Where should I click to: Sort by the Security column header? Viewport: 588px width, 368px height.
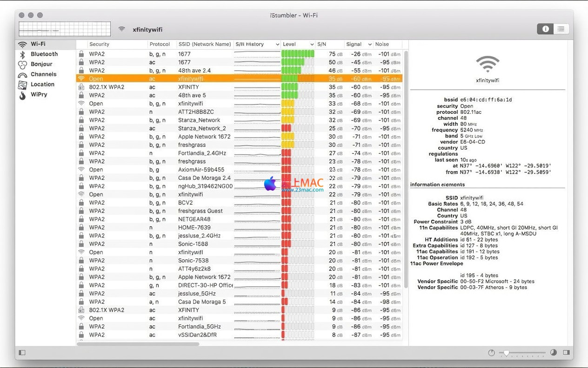coord(99,45)
